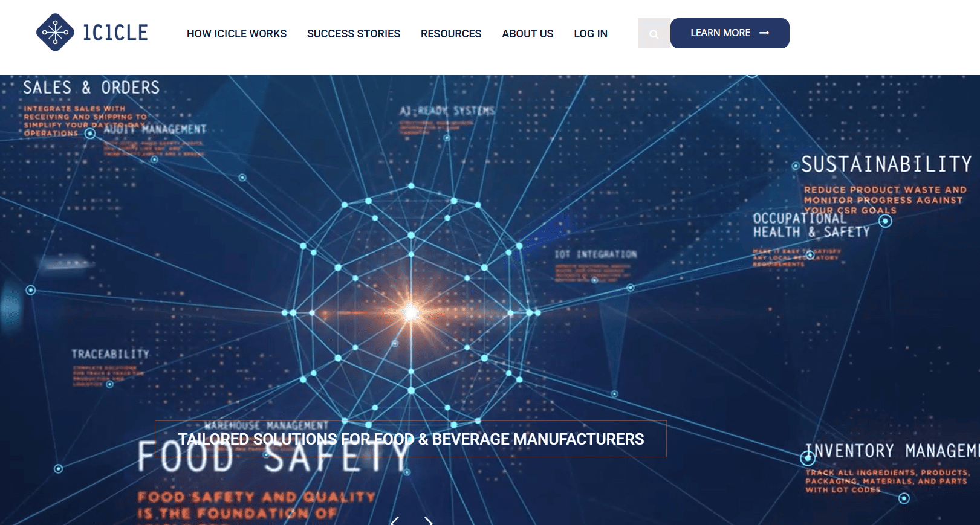Go to the Resources page
This screenshot has height=525, width=980.
click(x=451, y=34)
